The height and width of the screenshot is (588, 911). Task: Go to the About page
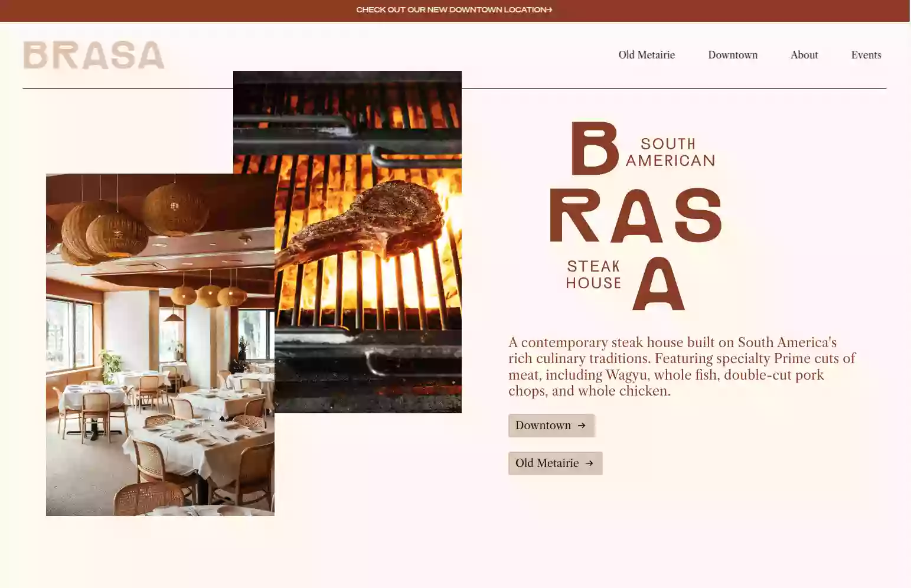coord(804,55)
